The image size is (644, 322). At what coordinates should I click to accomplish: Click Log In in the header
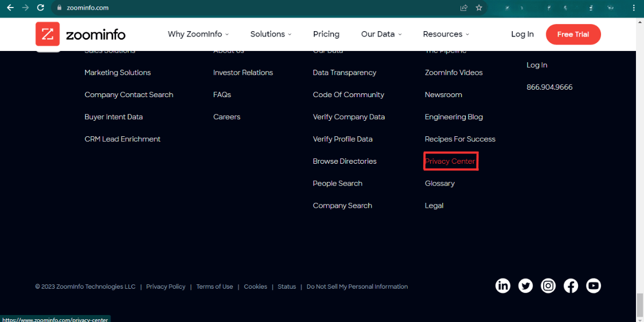point(522,34)
